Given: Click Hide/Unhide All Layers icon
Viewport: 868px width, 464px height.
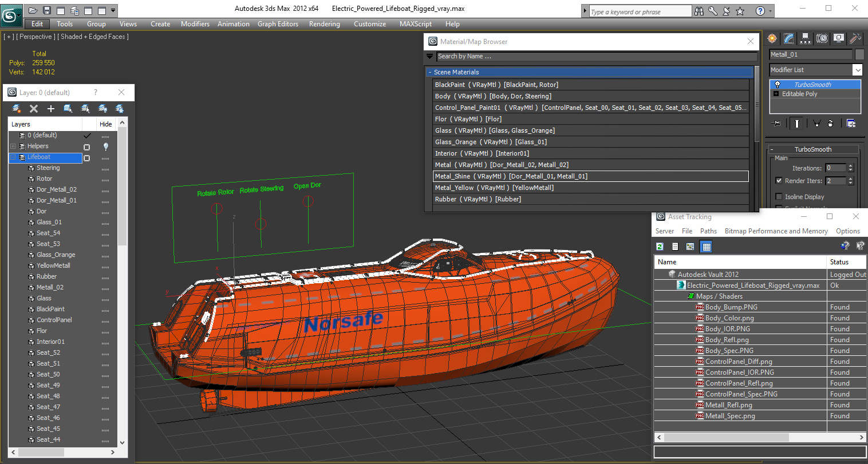Looking at the screenshot, I should click(x=102, y=109).
